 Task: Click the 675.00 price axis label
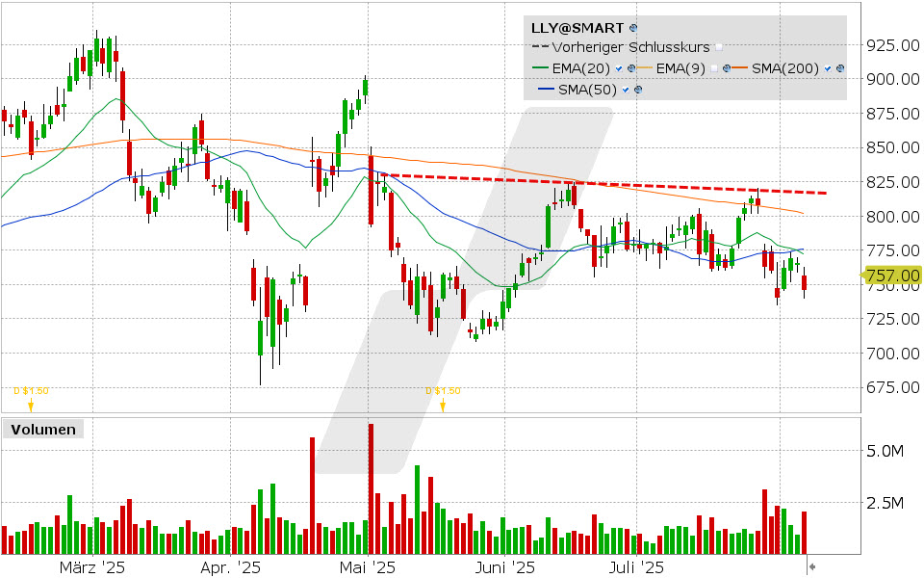893,387
